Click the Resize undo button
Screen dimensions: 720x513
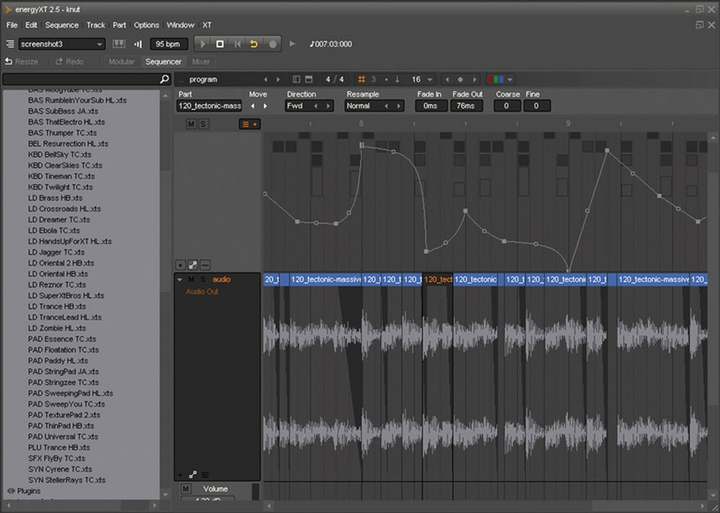(21, 62)
